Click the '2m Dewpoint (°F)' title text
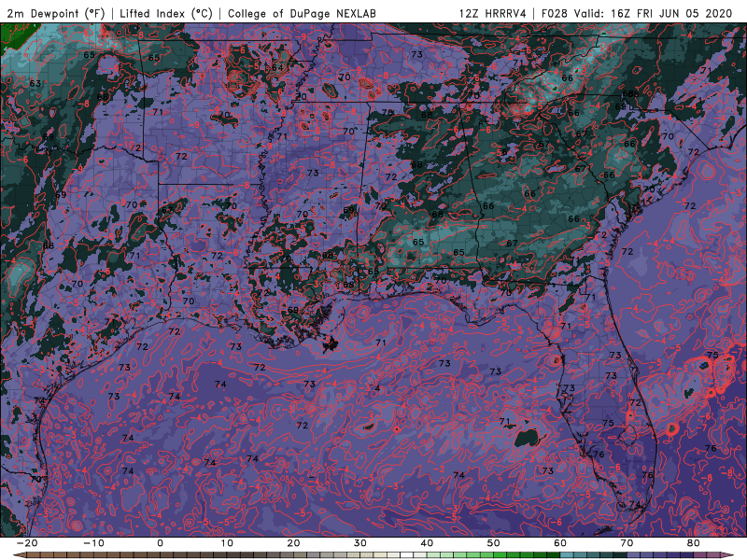Image resolution: width=747 pixels, height=560 pixels. (x=56, y=13)
